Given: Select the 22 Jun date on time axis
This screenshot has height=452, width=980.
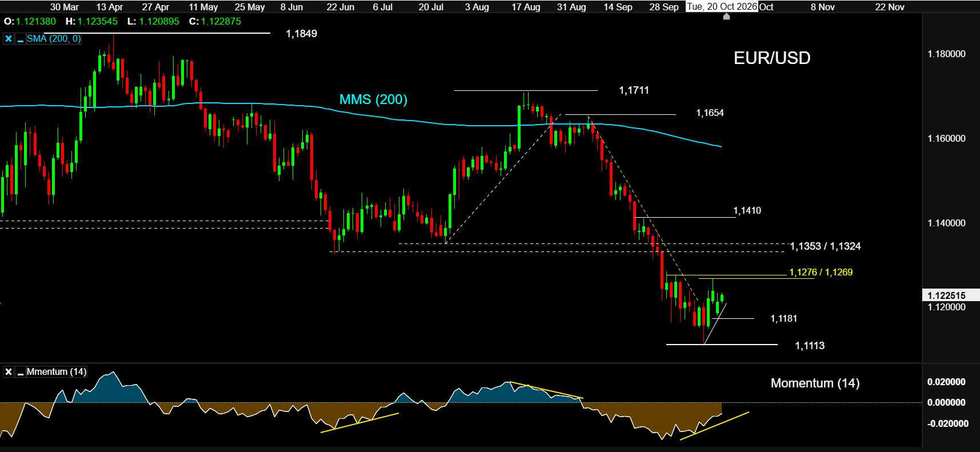Looking at the screenshot, I should tap(341, 7).
